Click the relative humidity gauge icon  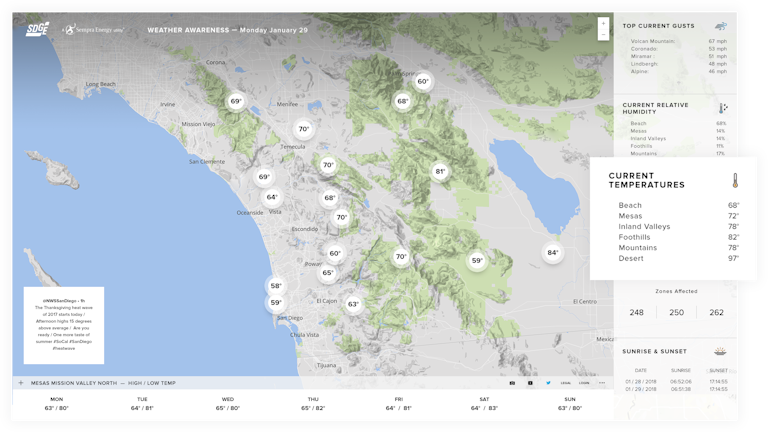click(722, 107)
